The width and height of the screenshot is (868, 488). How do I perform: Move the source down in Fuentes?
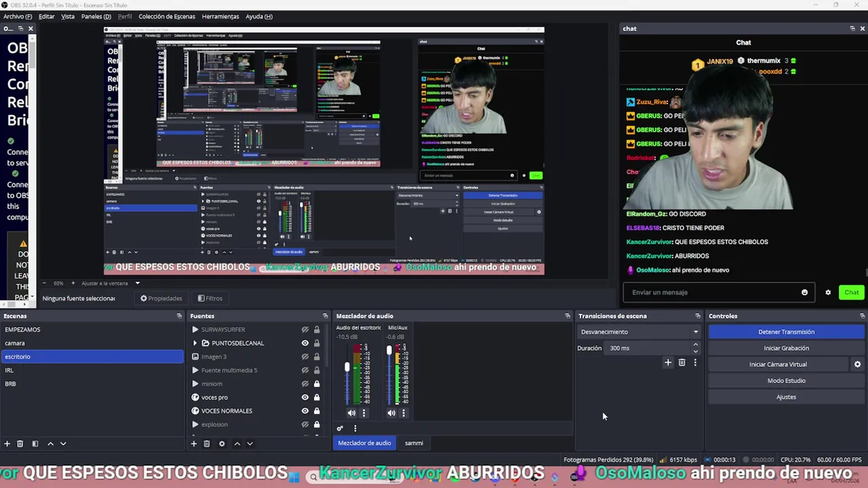click(250, 443)
